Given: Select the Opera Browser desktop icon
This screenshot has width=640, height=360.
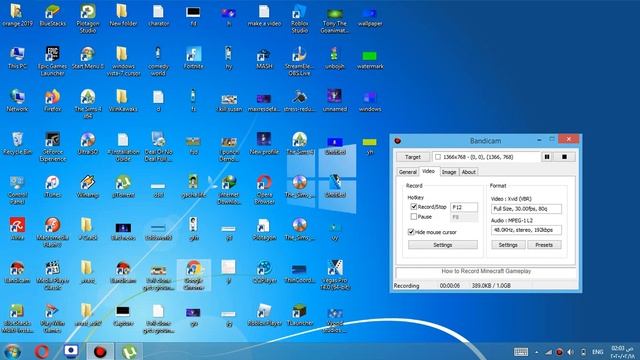Looking at the screenshot, I should pyautogui.click(x=264, y=190).
